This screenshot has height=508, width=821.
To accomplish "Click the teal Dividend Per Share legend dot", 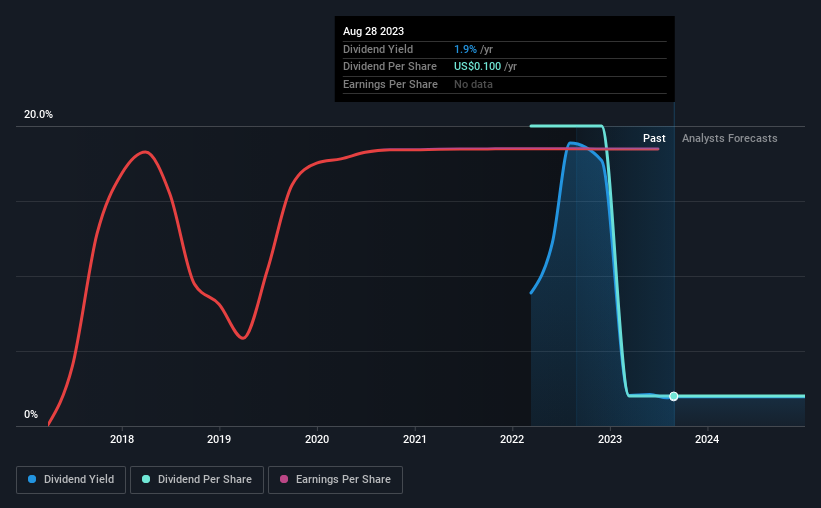I will coord(146,479).
